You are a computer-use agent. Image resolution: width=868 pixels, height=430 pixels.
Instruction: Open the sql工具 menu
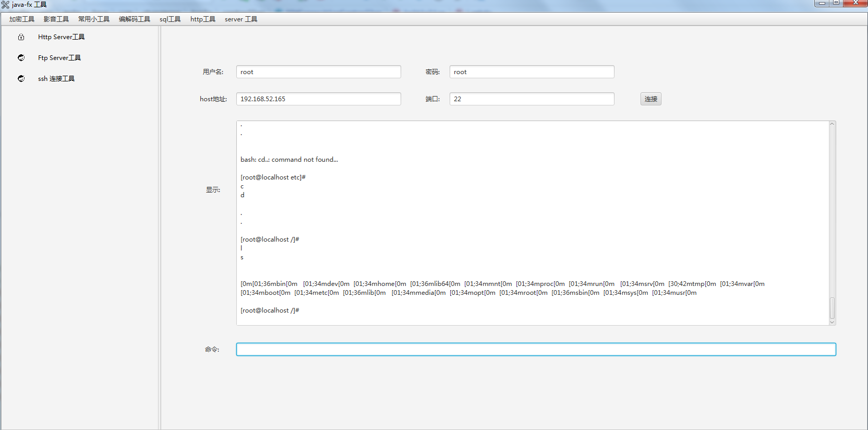170,19
